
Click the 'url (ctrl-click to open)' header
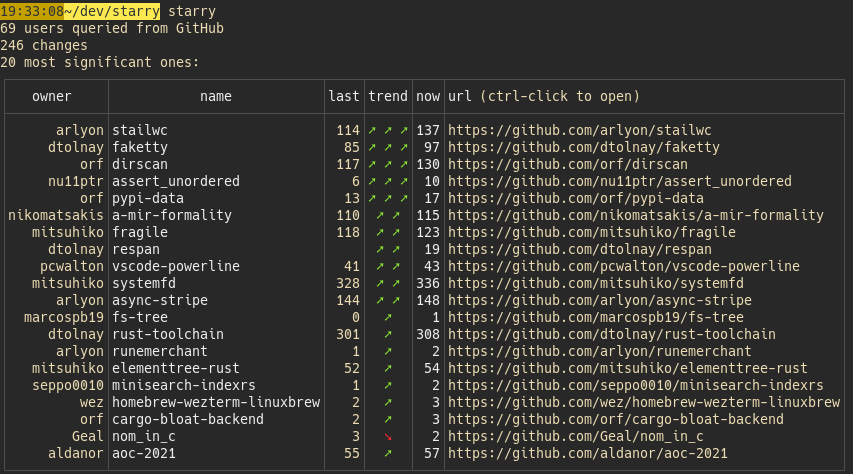(x=544, y=96)
